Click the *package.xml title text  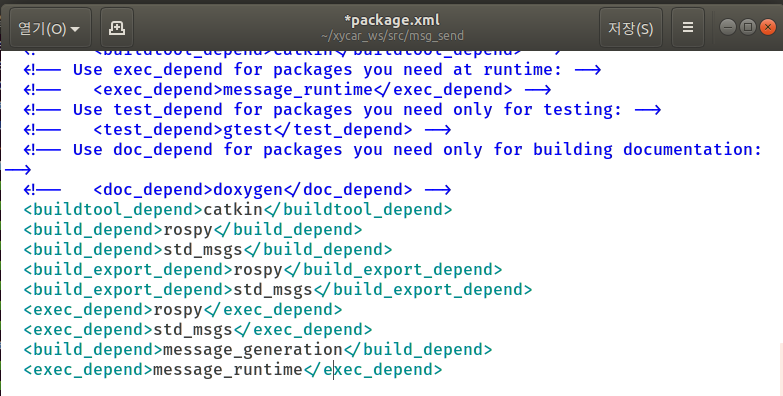coord(392,20)
